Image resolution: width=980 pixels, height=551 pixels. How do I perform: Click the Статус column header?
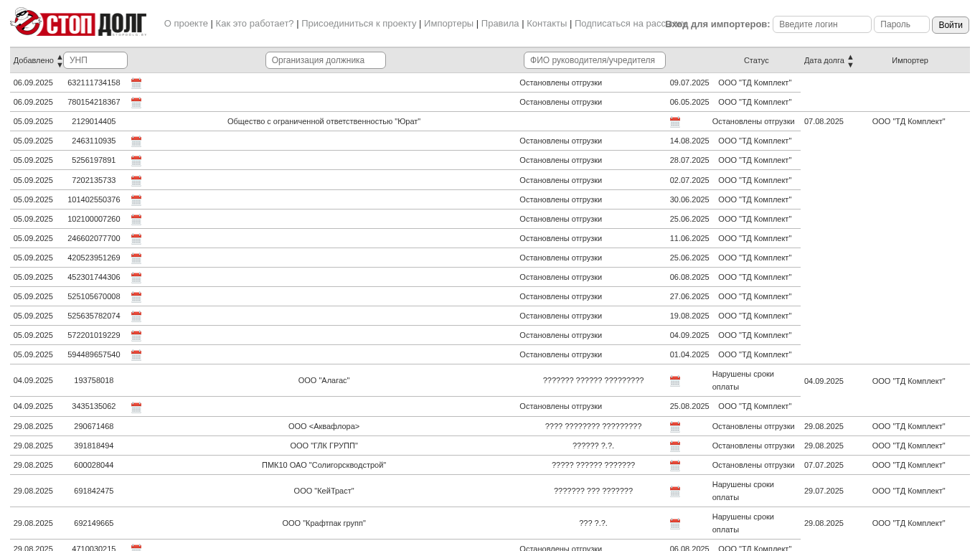click(756, 60)
